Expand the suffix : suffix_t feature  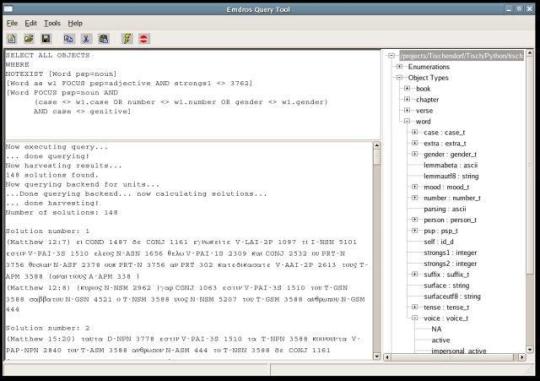point(415,274)
